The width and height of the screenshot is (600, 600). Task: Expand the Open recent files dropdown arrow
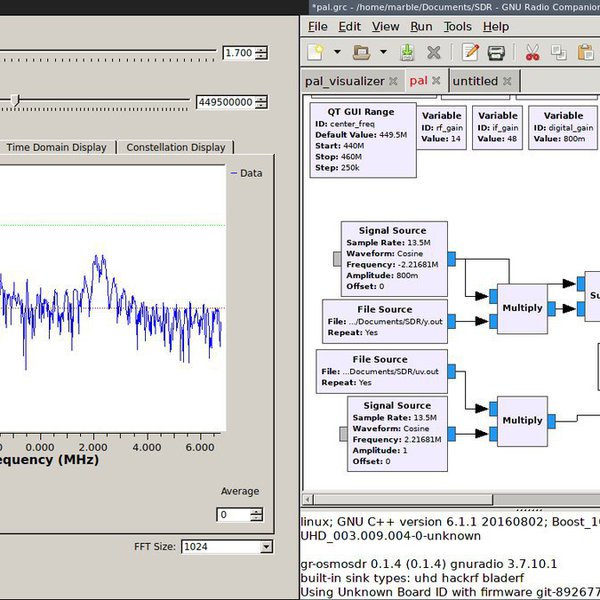click(384, 52)
